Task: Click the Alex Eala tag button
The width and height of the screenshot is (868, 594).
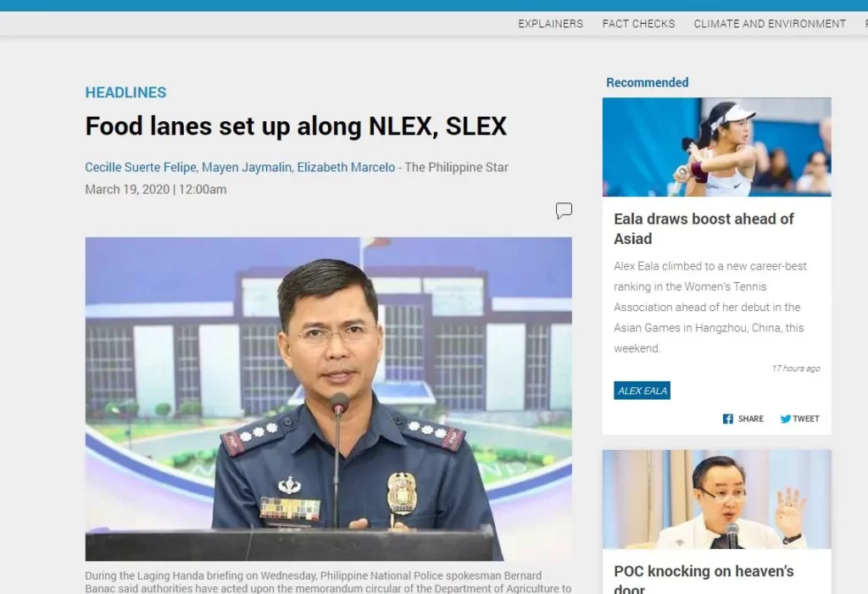Action: coord(642,391)
